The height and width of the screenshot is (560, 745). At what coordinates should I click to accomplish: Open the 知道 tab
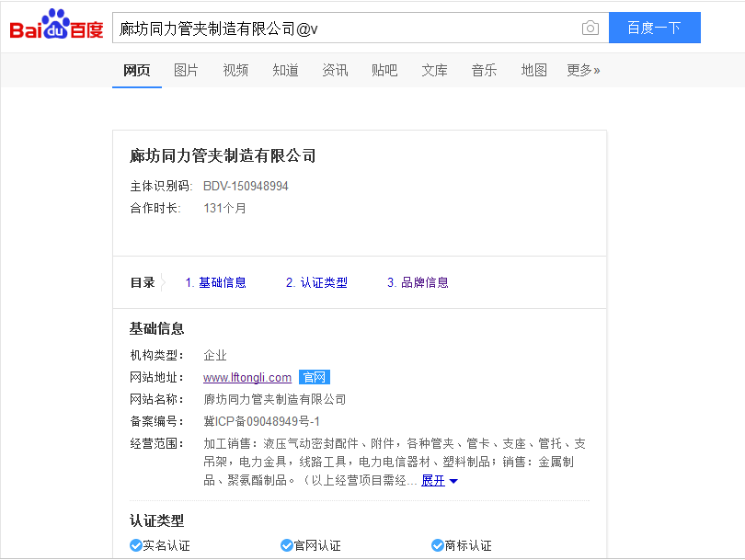coord(285,70)
